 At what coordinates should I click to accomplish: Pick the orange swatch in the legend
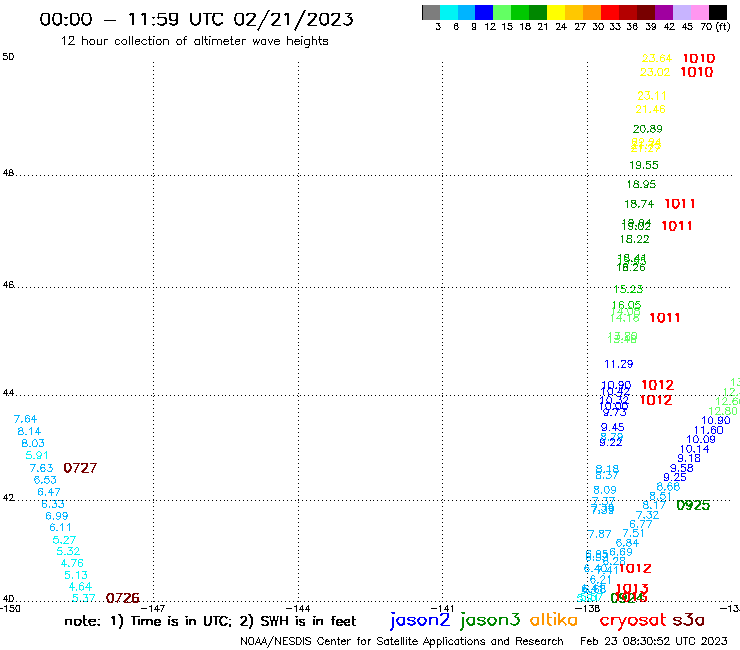click(592, 12)
